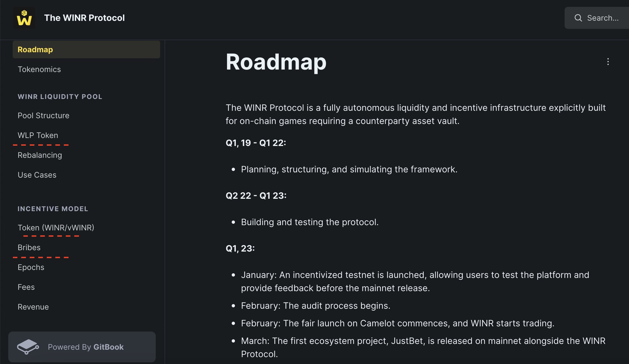Click the Incentive Model section heading
Screen dimensions: 629x364
53,209
